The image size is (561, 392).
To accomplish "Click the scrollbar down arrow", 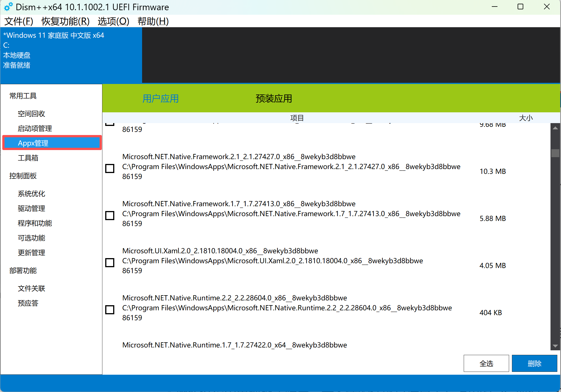I will [x=555, y=346].
